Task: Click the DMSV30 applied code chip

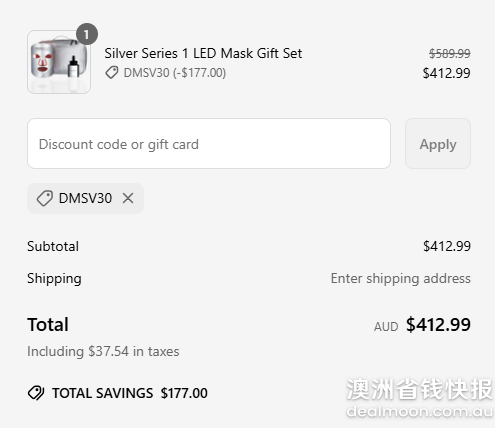Action: pos(85,198)
